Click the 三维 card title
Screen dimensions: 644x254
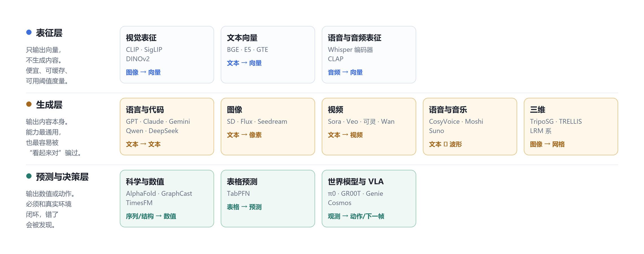coord(538,110)
